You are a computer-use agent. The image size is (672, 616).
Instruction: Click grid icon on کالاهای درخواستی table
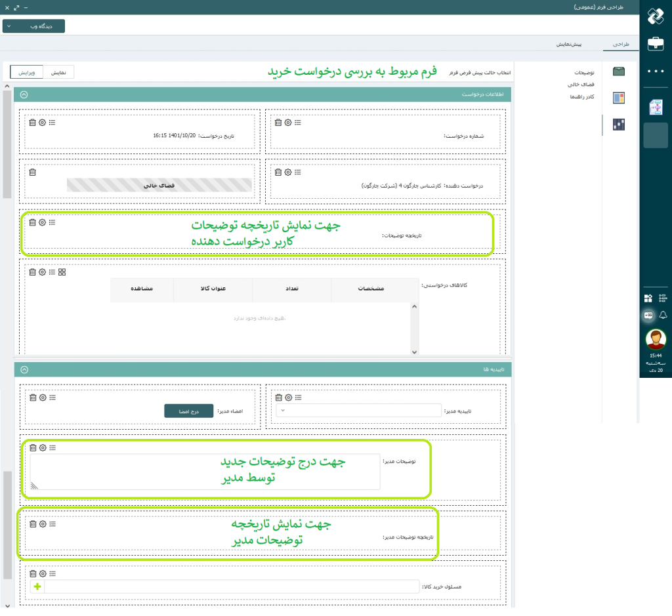[x=62, y=272]
